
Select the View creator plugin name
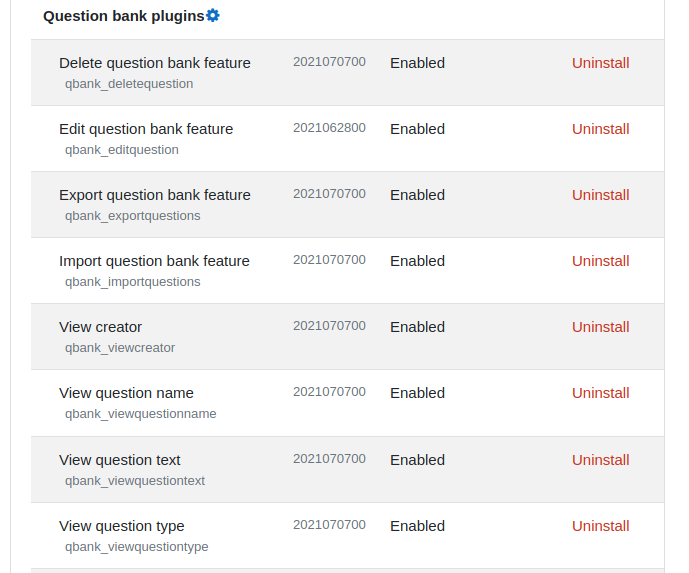click(100, 327)
